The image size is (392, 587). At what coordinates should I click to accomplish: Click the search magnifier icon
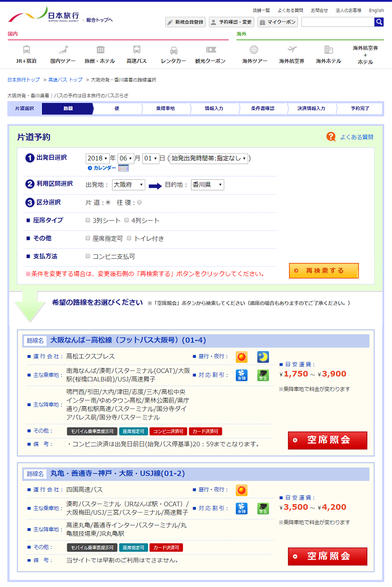tap(379, 22)
